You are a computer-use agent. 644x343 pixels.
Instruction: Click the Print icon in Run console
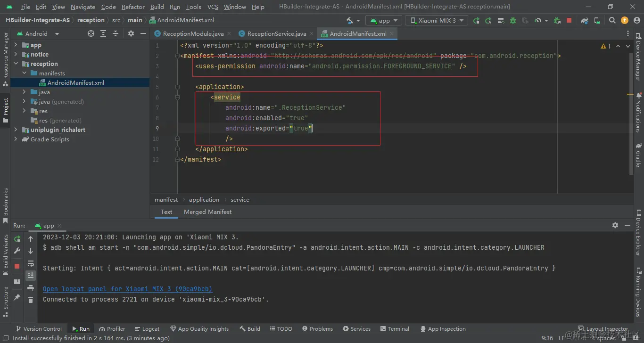[31, 288]
